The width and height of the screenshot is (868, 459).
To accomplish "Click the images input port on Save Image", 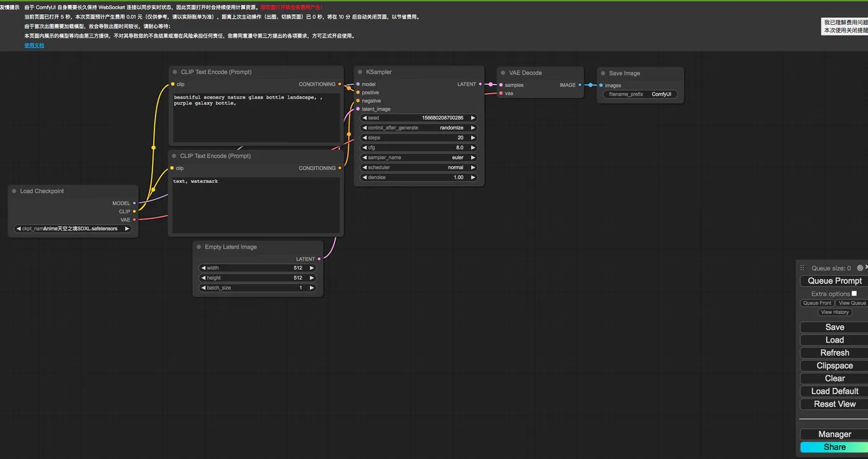I will pos(601,86).
